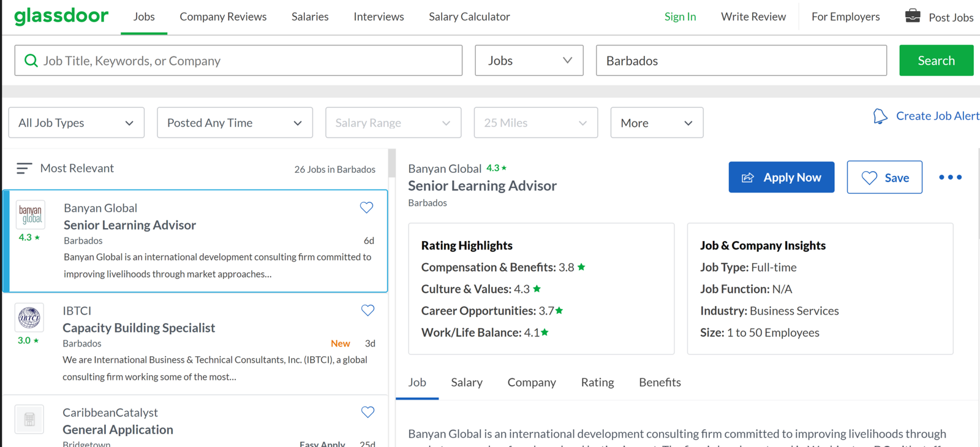Save the Banyan Global job with heart

(x=366, y=207)
